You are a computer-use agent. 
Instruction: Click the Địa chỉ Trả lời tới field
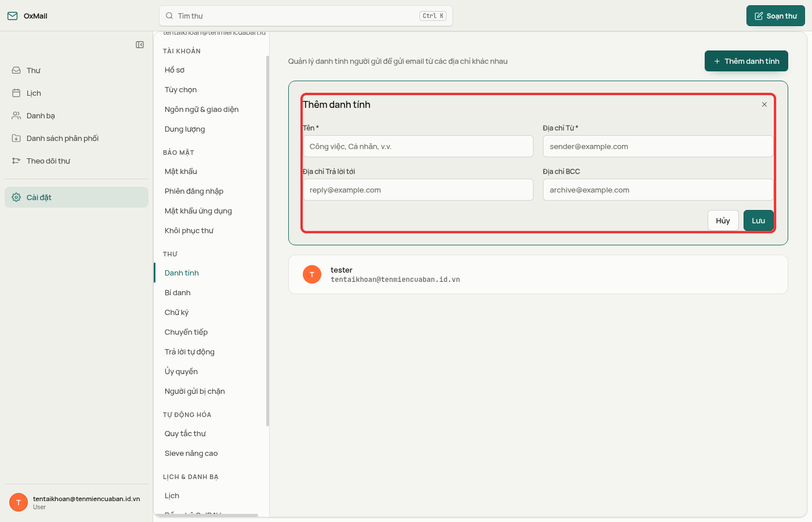point(418,190)
